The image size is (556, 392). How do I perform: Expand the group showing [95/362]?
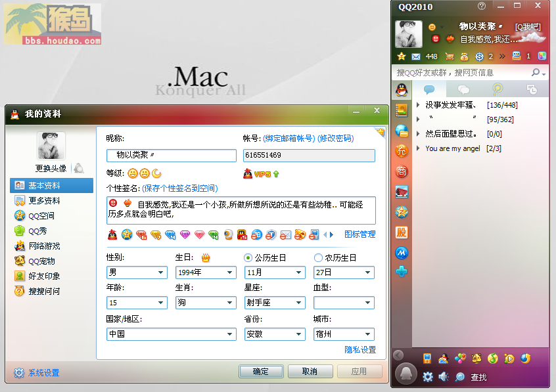pos(418,120)
